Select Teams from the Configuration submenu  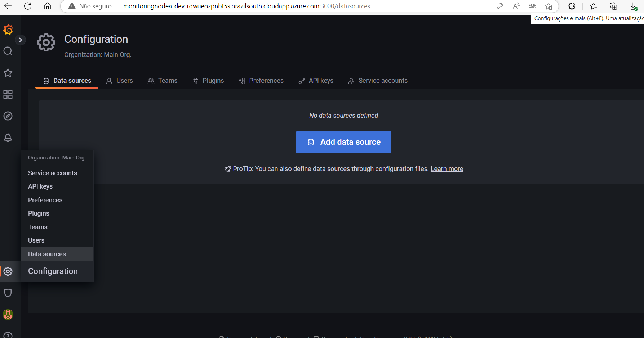(37, 227)
